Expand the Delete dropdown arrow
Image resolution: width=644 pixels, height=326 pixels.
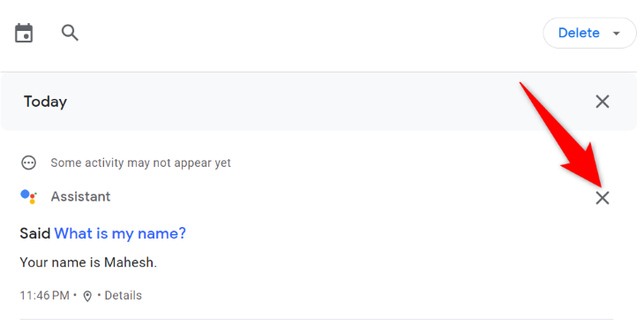pyautogui.click(x=616, y=34)
